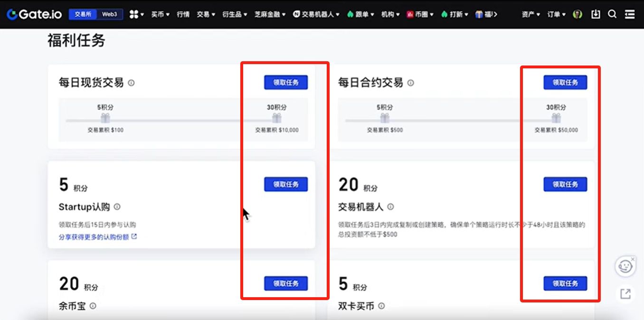Screen dimensions: 644x320
Task: Click the user avatar icon
Action: pyautogui.click(x=578, y=14)
